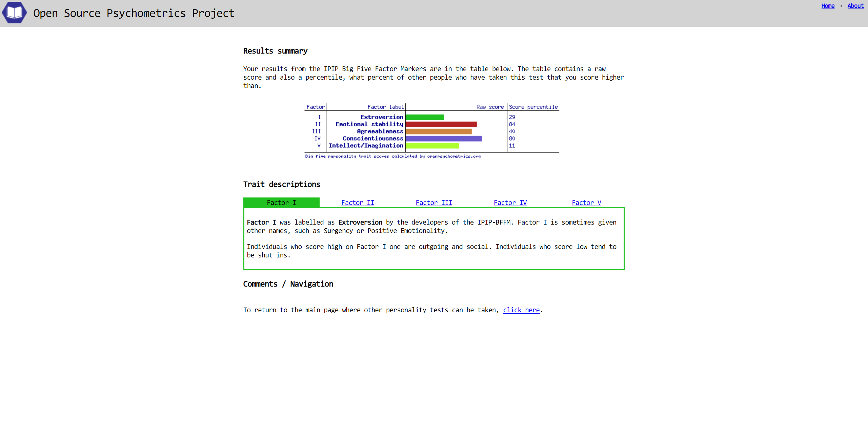Click the open book logo icon
The image size is (868, 441).
[x=14, y=13]
